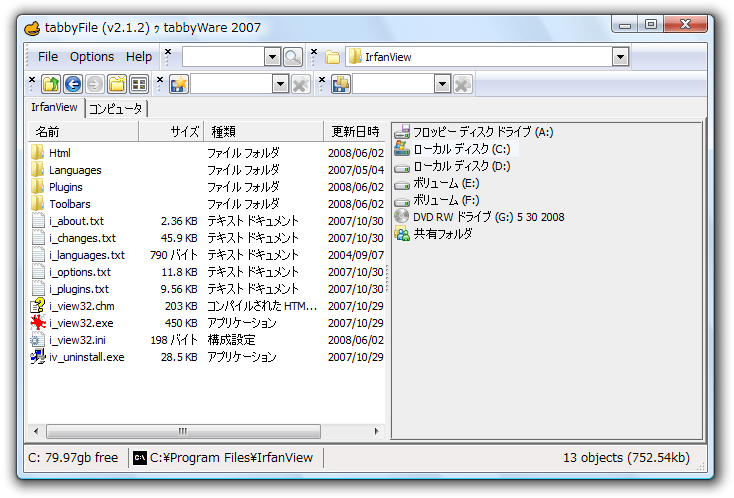Expand the IrfanView address dropdown

pyautogui.click(x=620, y=57)
